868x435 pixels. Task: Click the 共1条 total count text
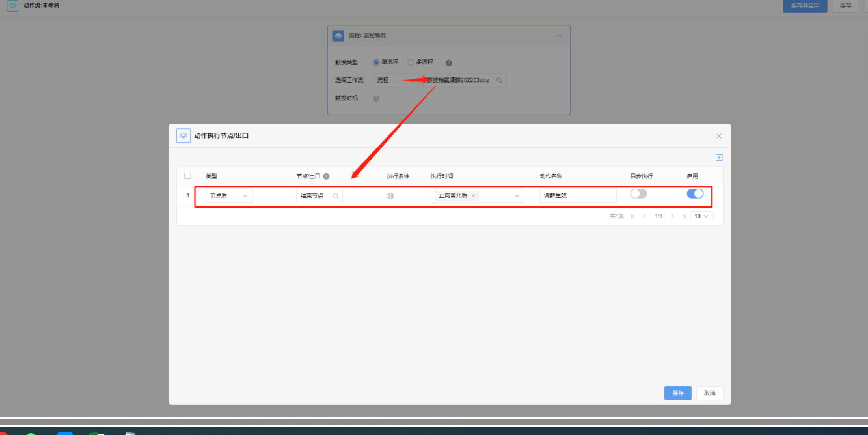coord(617,216)
